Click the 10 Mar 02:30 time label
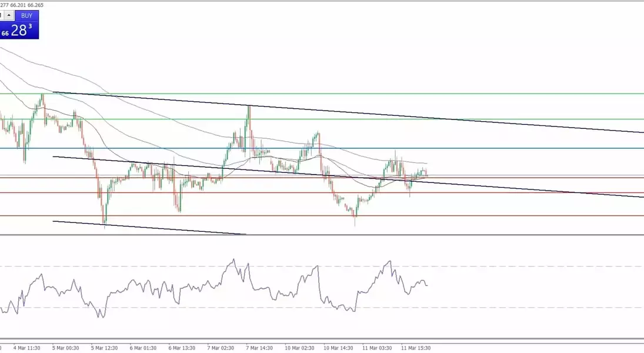 300,348
